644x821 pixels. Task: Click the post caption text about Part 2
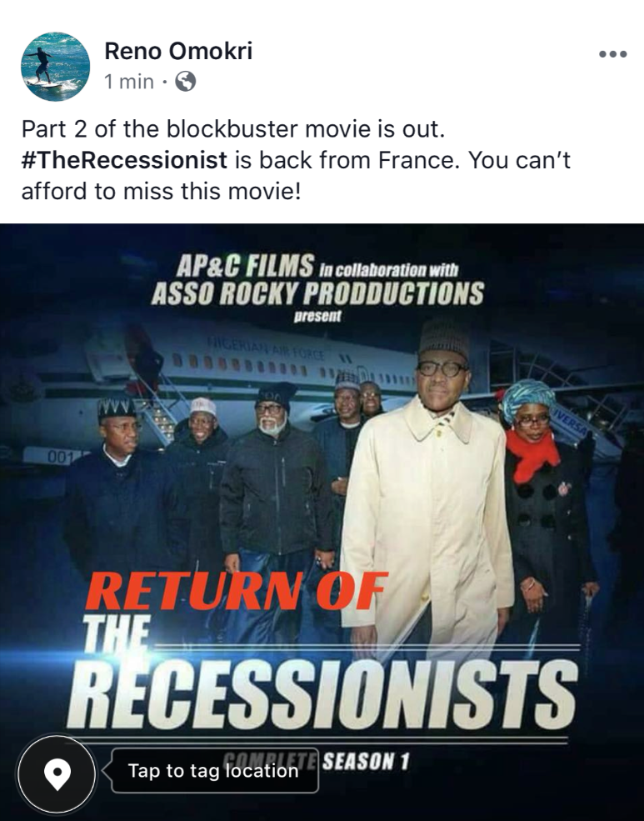tap(296, 160)
